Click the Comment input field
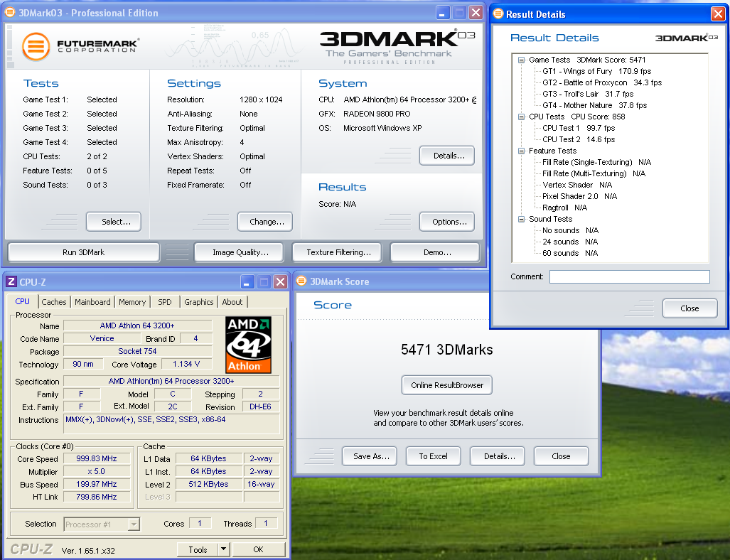Image resolution: width=730 pixels, height=560 pixels. pyautogui.click(x=630, y=276)
